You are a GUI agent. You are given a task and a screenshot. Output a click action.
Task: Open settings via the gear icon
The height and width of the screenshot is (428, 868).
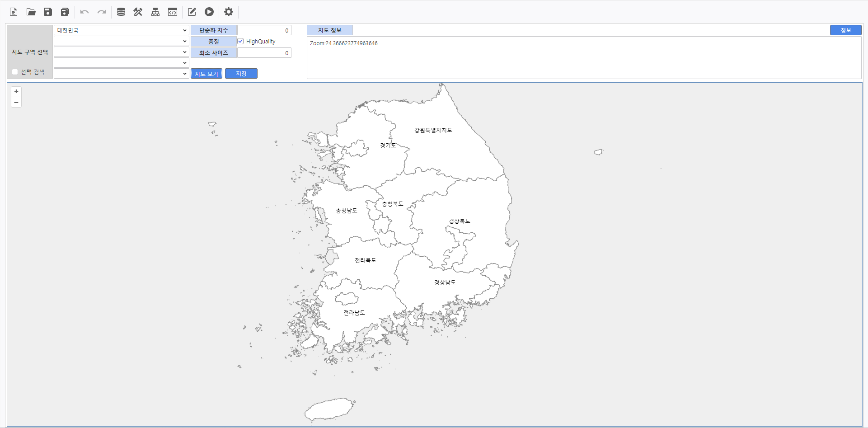pos(229,12)
